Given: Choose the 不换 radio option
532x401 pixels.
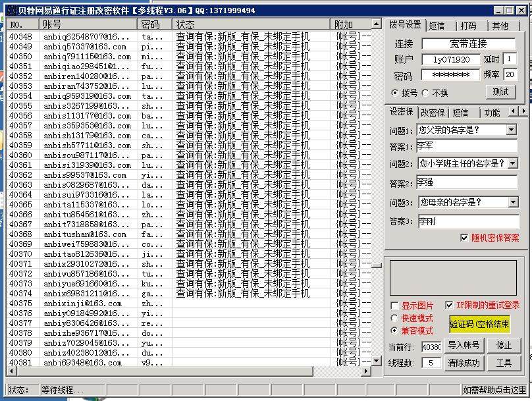Looking at the screenshot, I should tap(425, 93).
